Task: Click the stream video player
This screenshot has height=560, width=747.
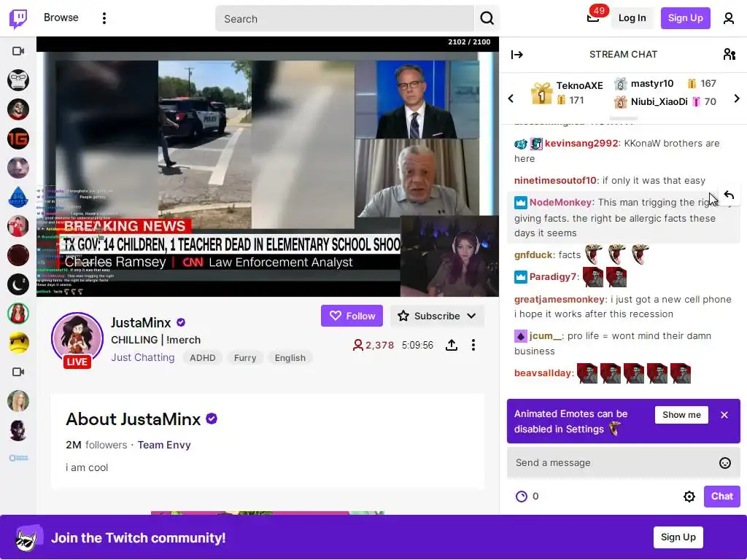Action: 267,167
